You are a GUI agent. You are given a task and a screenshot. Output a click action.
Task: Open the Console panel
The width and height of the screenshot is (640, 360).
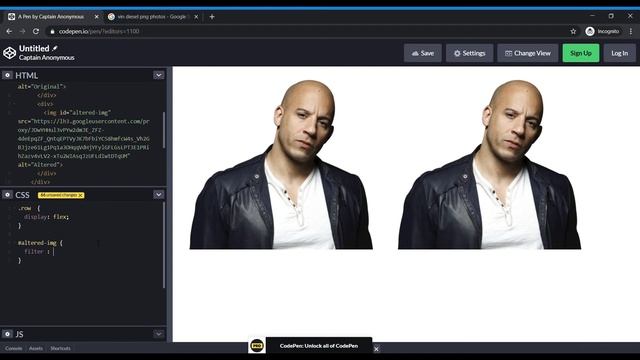tap(13, 348)
